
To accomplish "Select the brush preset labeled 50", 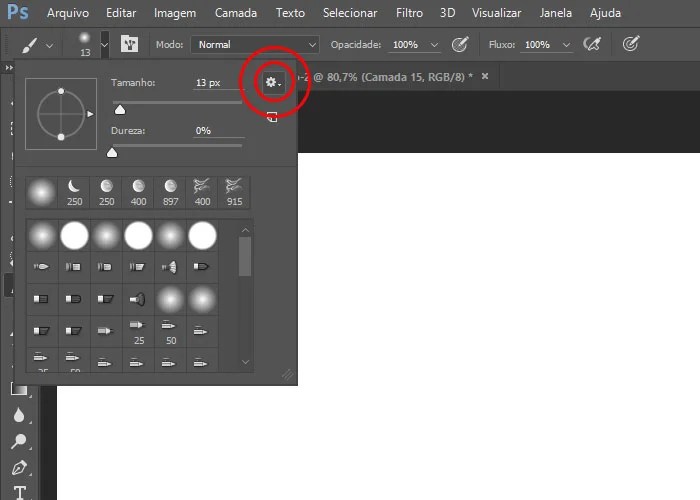I will (171, 332).
